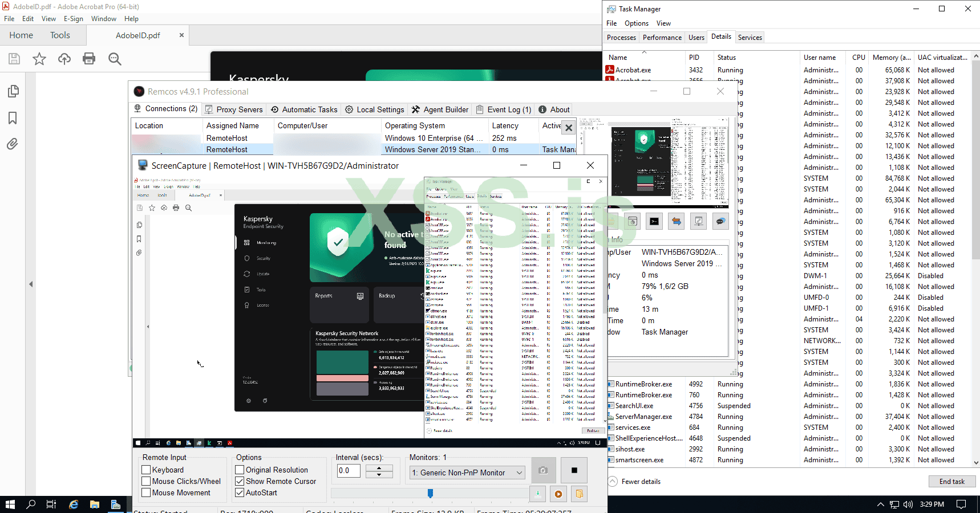Switch to the Services tab in Task Manager
This screenshot has width=980, height=513.
(750, 38)
